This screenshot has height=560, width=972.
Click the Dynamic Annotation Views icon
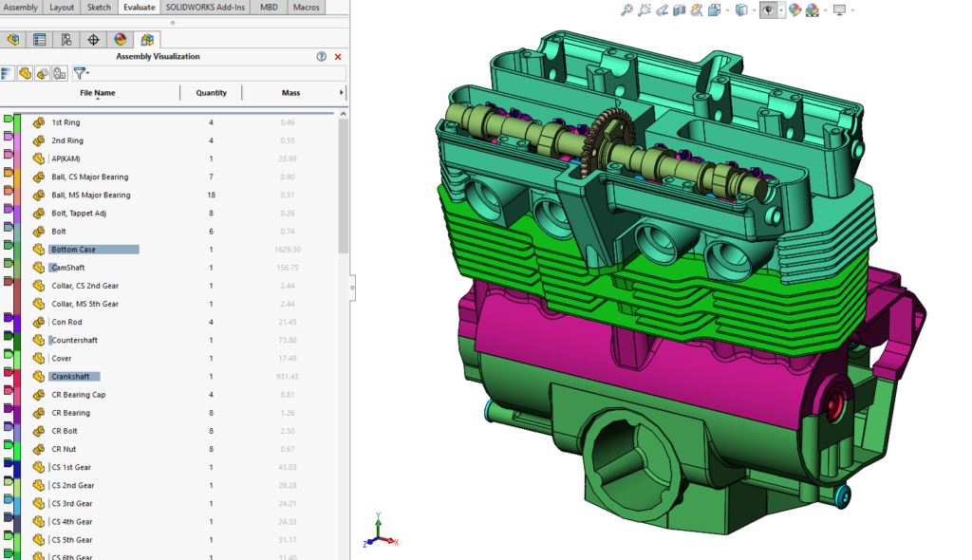point(697,9)
